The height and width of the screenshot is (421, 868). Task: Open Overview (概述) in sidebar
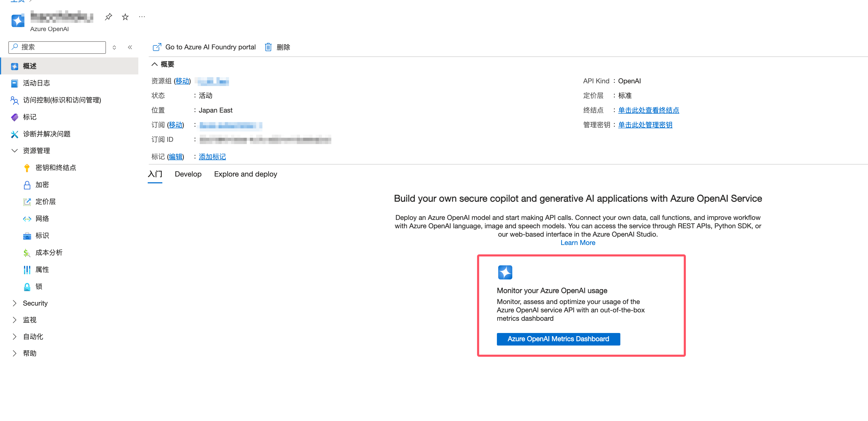coord(70,66)
